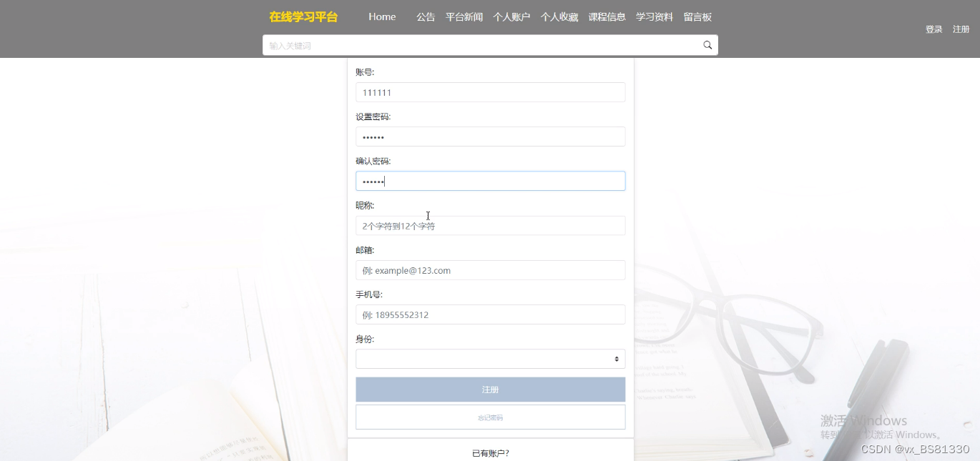Click the 身份: field label
The width and height of the screenshot is (980, 461).
(365, 339)
